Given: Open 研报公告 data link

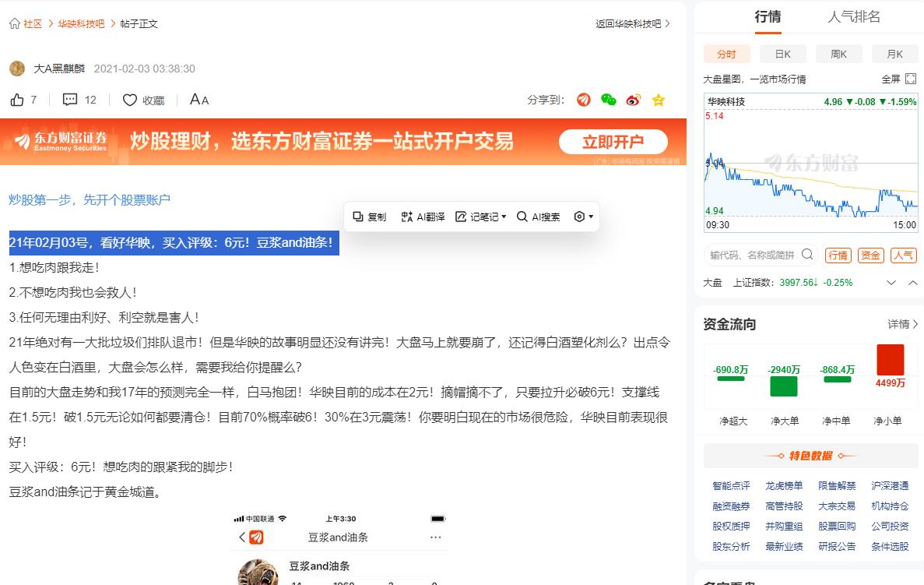Looking at the screenshot, I should [837, 547].
